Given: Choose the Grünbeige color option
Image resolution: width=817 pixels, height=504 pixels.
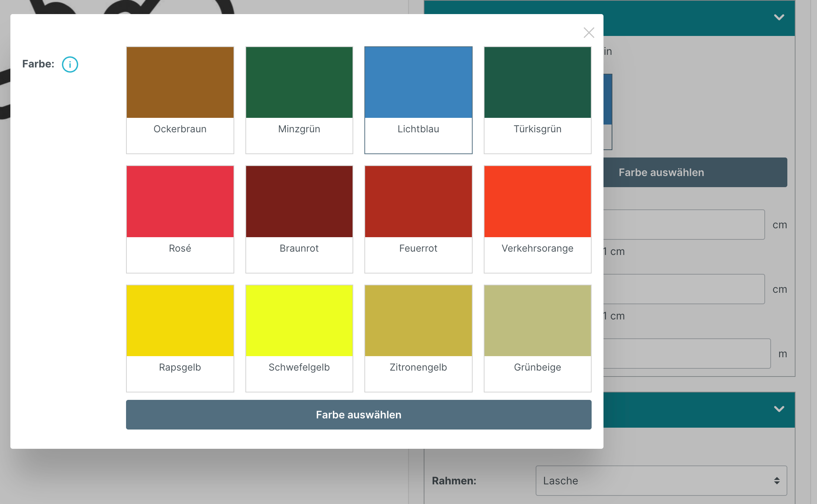Looking at the screenshot, I should tap(537, 338).
